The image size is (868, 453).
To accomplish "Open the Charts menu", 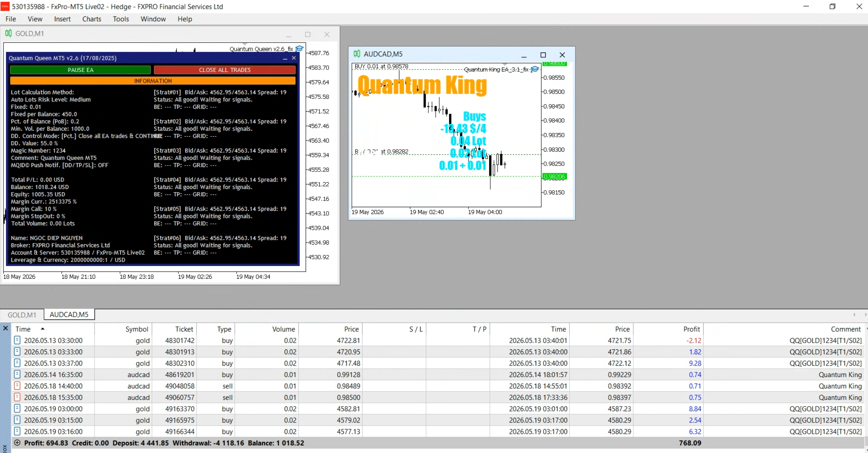I will (x=92, y=19).
